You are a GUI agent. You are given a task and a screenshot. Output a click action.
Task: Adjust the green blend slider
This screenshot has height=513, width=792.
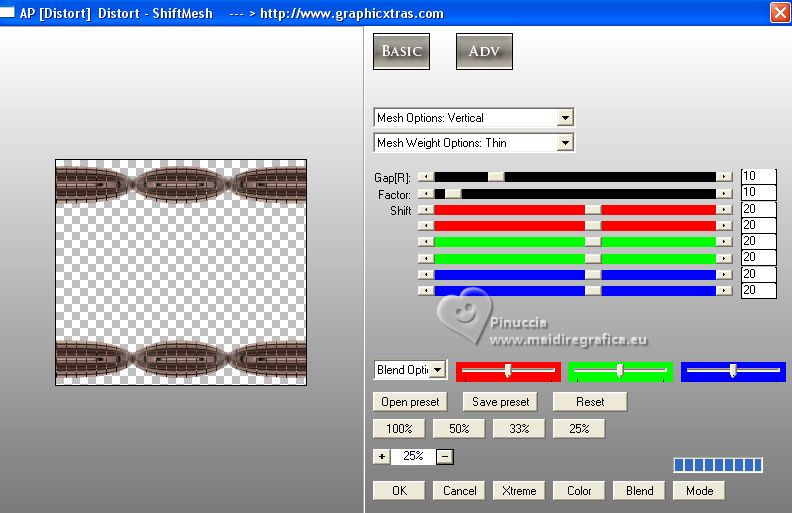(x=620, y=371)
